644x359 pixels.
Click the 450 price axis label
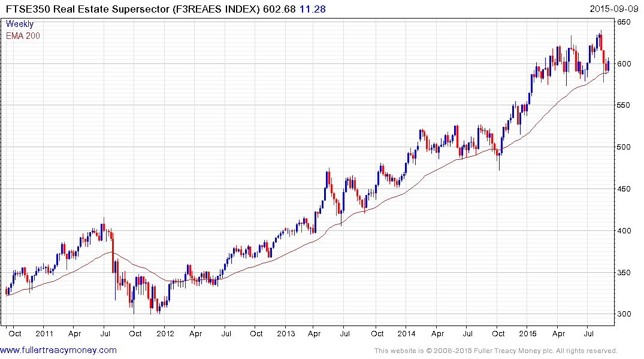(624, 188)
